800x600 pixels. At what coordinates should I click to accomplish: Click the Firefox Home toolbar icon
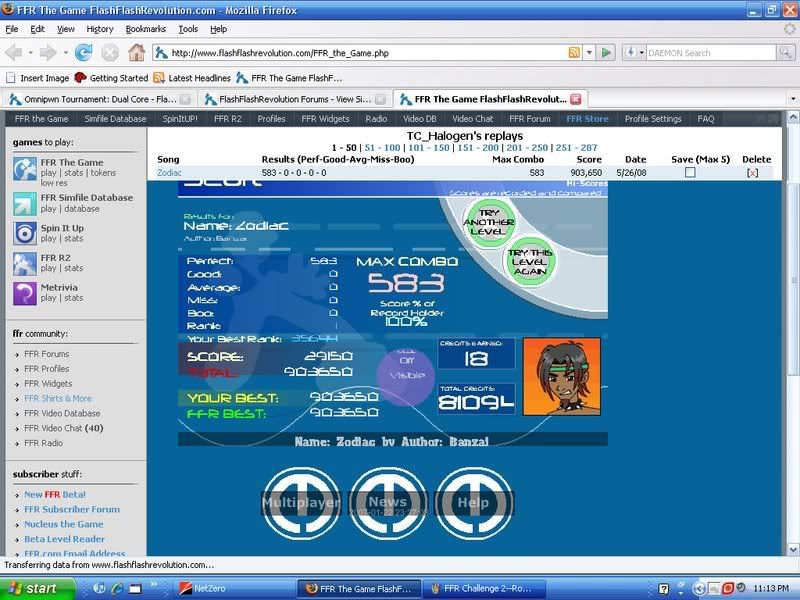(x=136, y=52)
